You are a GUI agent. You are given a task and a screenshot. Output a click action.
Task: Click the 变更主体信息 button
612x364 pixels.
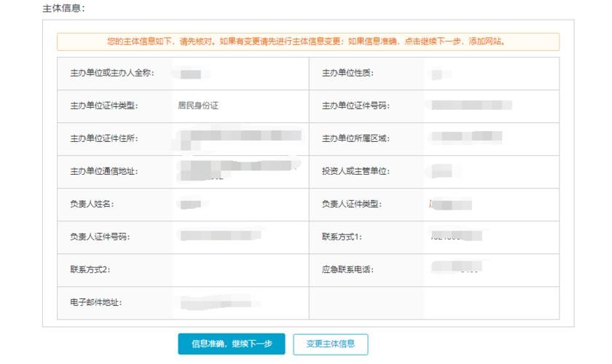331,344
